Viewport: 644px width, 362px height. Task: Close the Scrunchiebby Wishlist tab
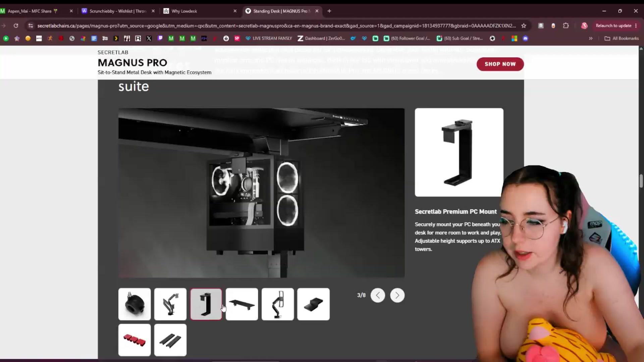pyautogui.click(x=153, y=11)
